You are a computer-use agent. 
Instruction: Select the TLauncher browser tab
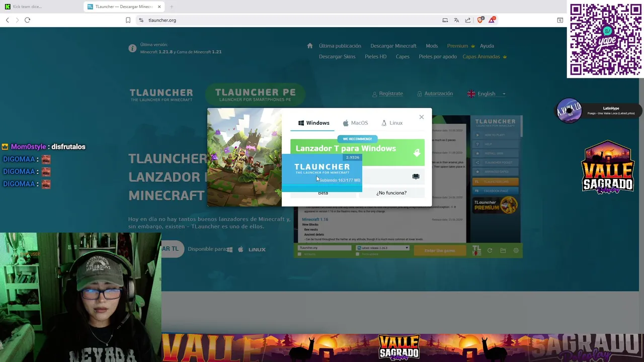point(124,7)
